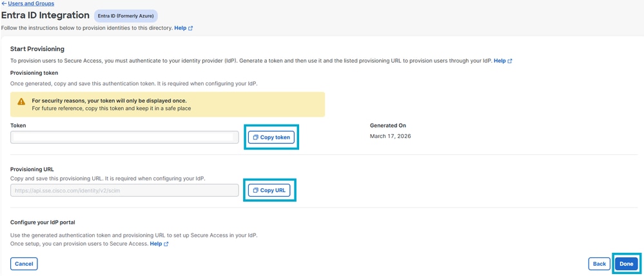Click the Entra ID Integration heading
This screenshot has height=276, width=644.
point(46,15)
